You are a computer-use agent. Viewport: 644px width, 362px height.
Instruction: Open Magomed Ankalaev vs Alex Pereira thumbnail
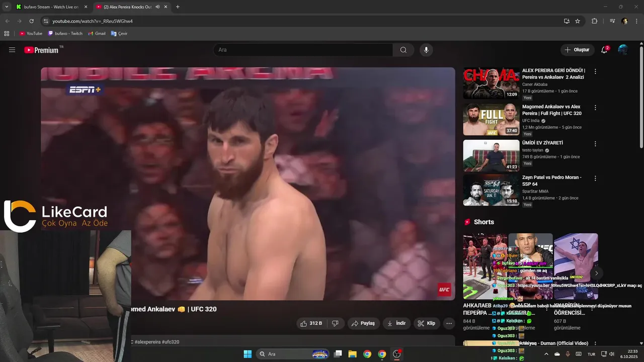coord(491,120)
